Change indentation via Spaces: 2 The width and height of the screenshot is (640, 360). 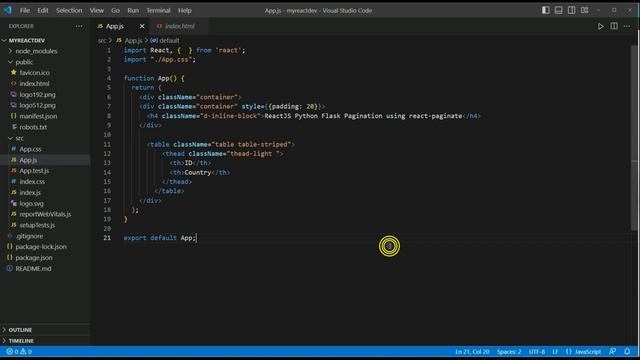click(x=509, y=351)
